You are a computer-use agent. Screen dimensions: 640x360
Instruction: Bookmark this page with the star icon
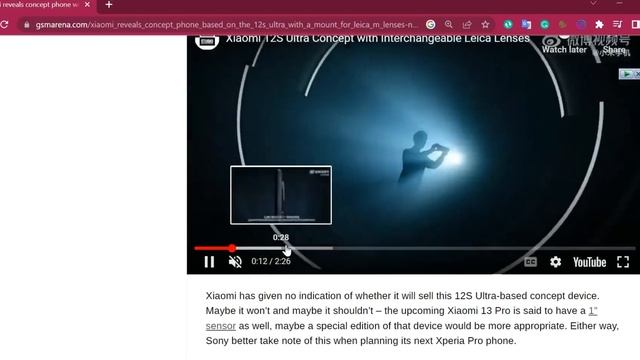[x=485, y=24]
